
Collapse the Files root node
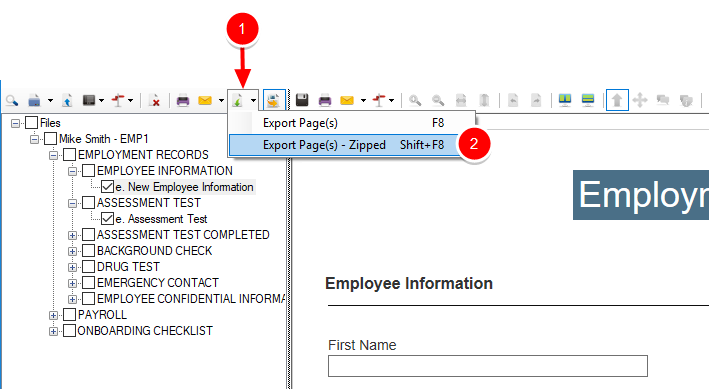(x=15, y=123)
